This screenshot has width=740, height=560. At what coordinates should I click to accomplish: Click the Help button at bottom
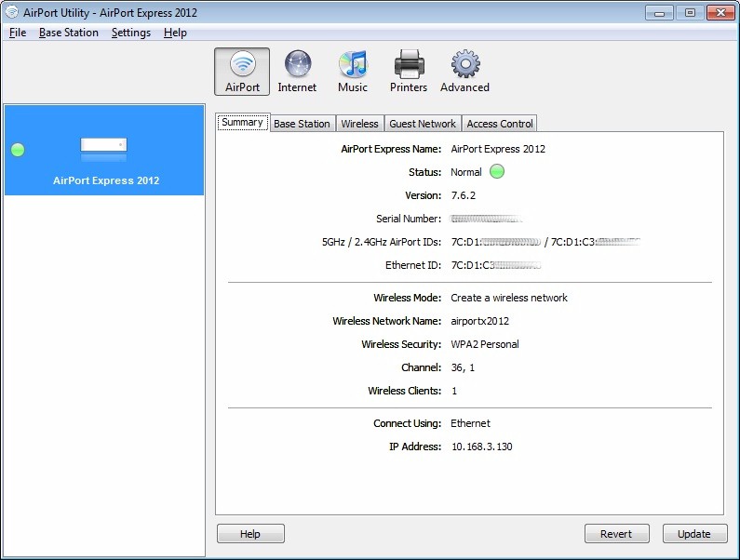250,534
